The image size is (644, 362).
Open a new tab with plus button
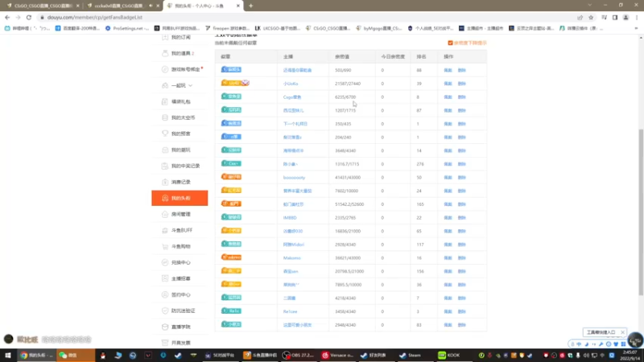250,6
